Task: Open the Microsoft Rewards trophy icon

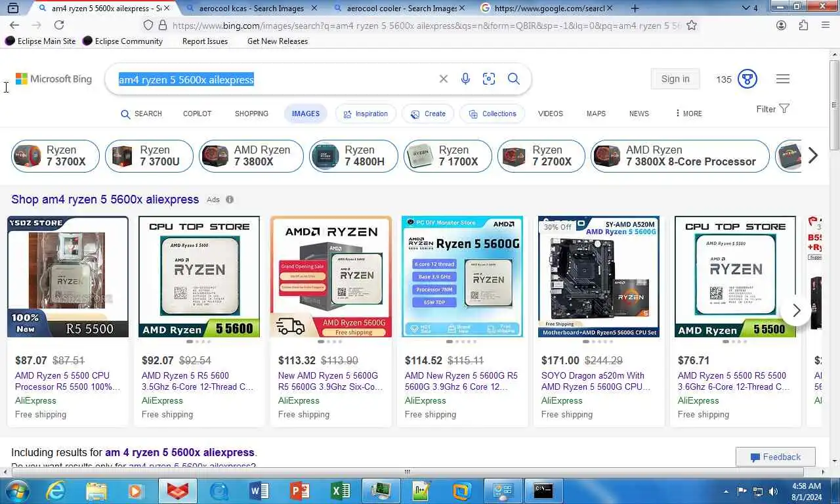Action: [x=747, y=79]
